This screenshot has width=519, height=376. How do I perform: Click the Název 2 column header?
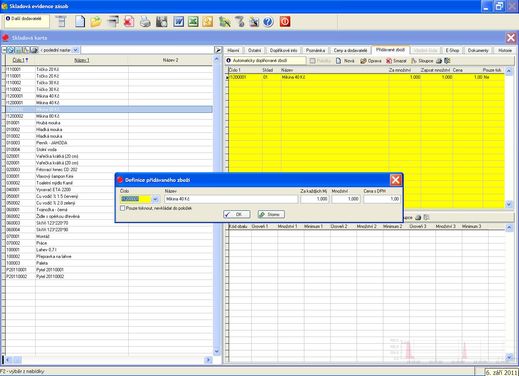170,60
